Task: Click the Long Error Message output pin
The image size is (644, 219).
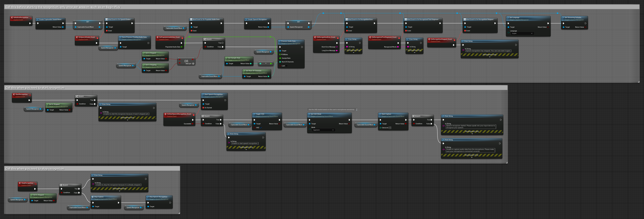Action: point(337,51)
